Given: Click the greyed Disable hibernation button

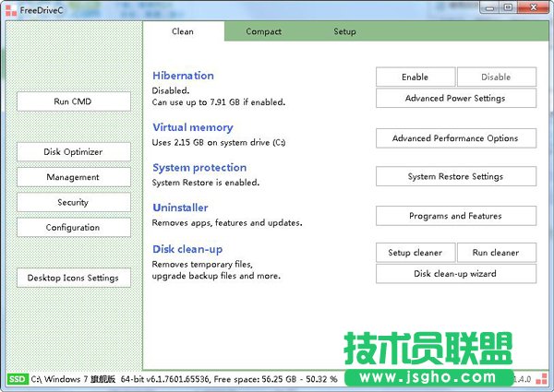Looking at the screenshot, I should pos(496,77).
